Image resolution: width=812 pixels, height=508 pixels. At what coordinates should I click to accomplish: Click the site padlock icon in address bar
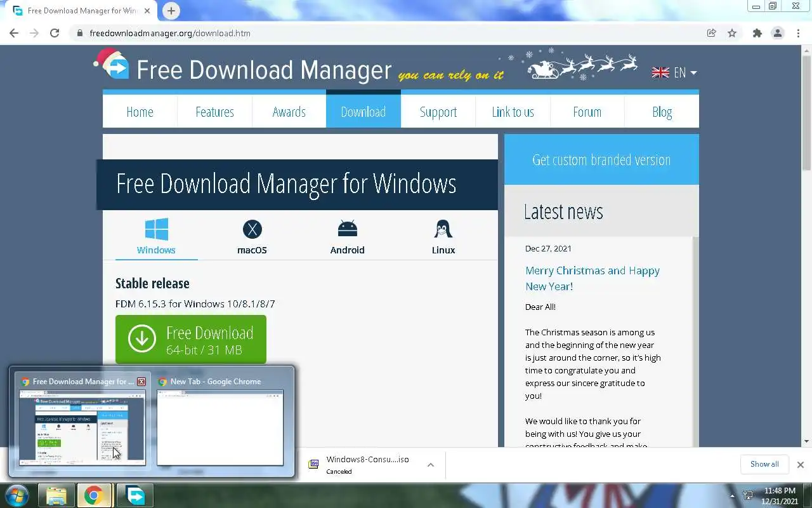80,33
